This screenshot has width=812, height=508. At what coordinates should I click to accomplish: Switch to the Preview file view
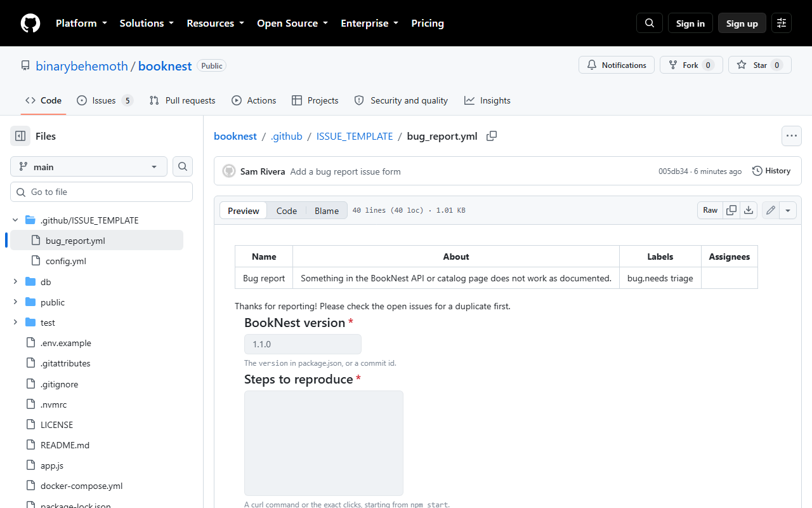244,211
